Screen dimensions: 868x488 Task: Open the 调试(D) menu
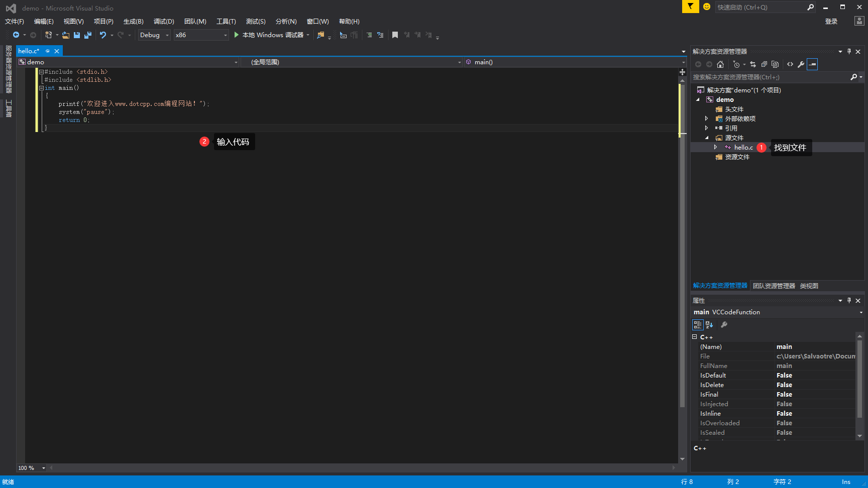point(164,22)
